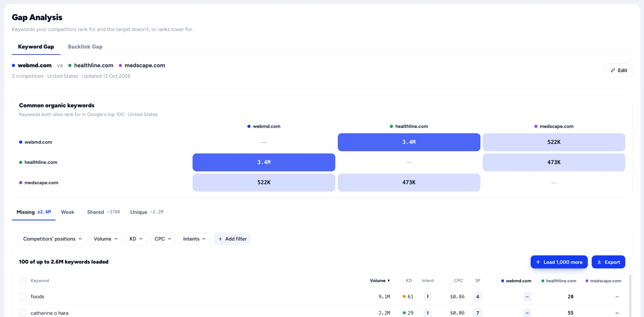Image resolution: width=644 pixels, height=317 pixels.
Task: Click the plus icon on Add filter
Action: coord(220,239)
